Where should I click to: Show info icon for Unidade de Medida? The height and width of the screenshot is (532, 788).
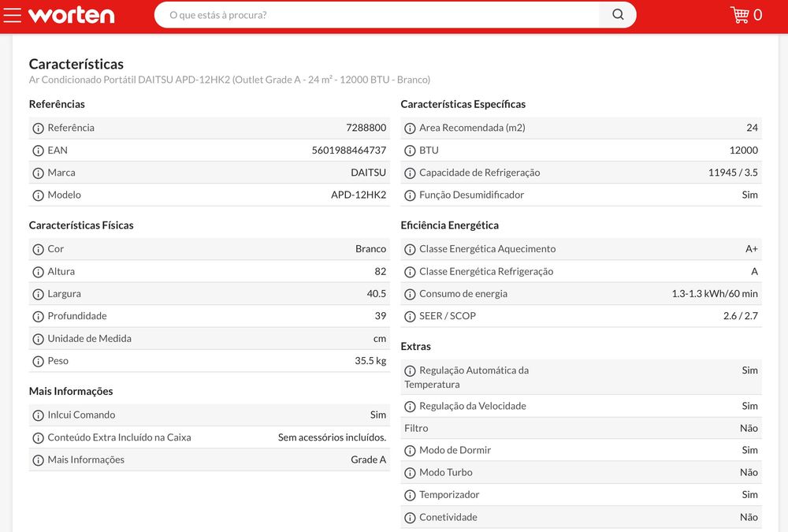(x=38, y=339)
